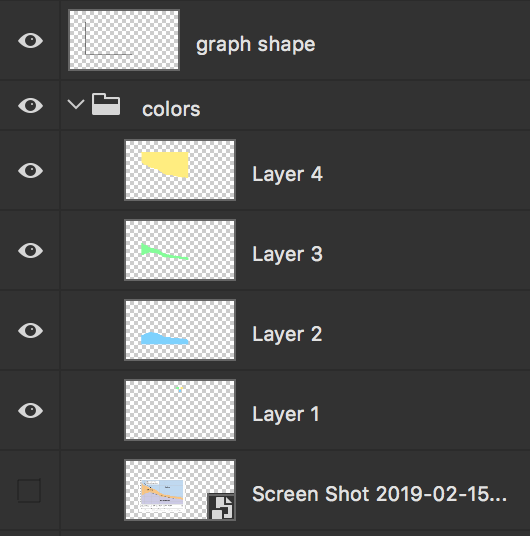Hide Layer 1 with the eye icon
This screenshot has width=530, height=536.
[x=30, y=410]
